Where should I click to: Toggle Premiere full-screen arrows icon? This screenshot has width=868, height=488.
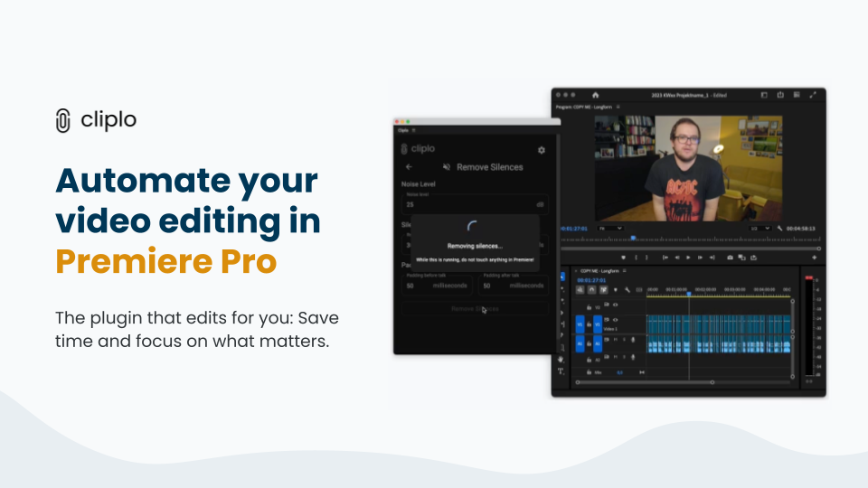click(813, 95)
